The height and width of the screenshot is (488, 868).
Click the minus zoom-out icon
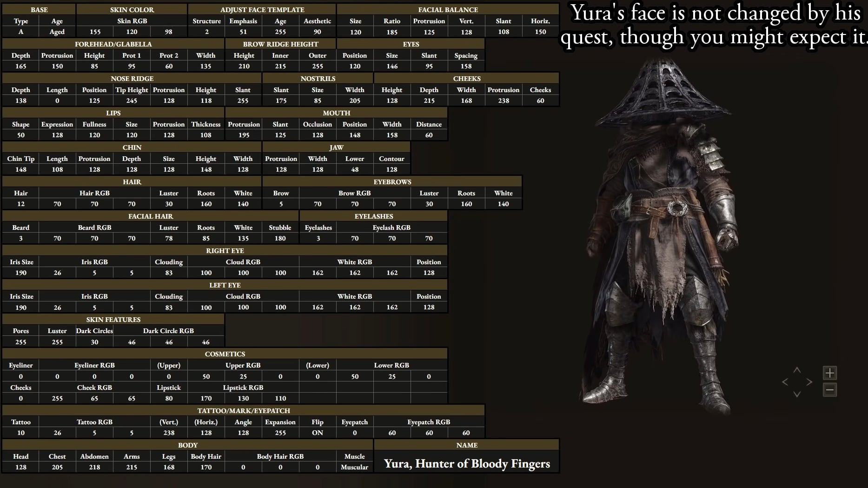coord(830,390)
